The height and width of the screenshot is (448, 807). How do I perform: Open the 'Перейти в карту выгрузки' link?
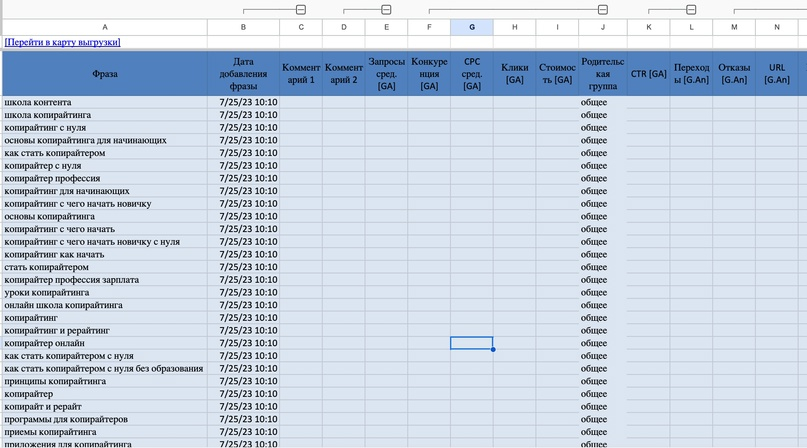[62, 42]
